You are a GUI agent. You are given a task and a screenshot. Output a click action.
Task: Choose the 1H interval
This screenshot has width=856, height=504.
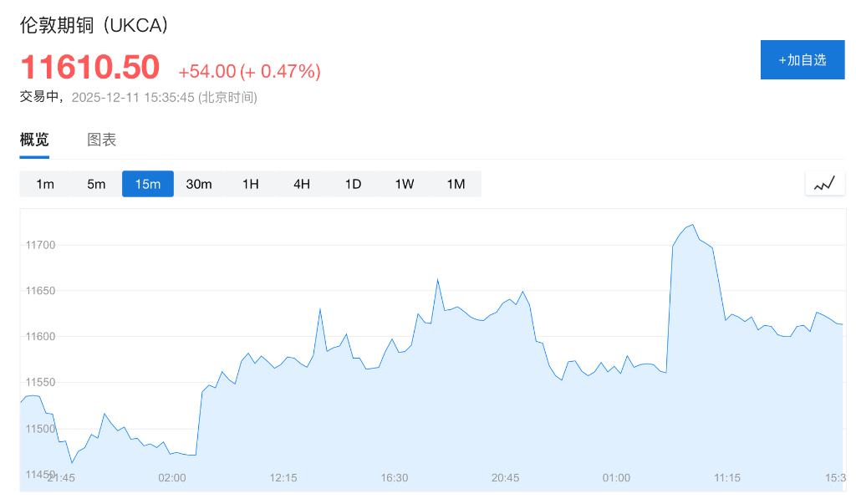coord(250,184)
